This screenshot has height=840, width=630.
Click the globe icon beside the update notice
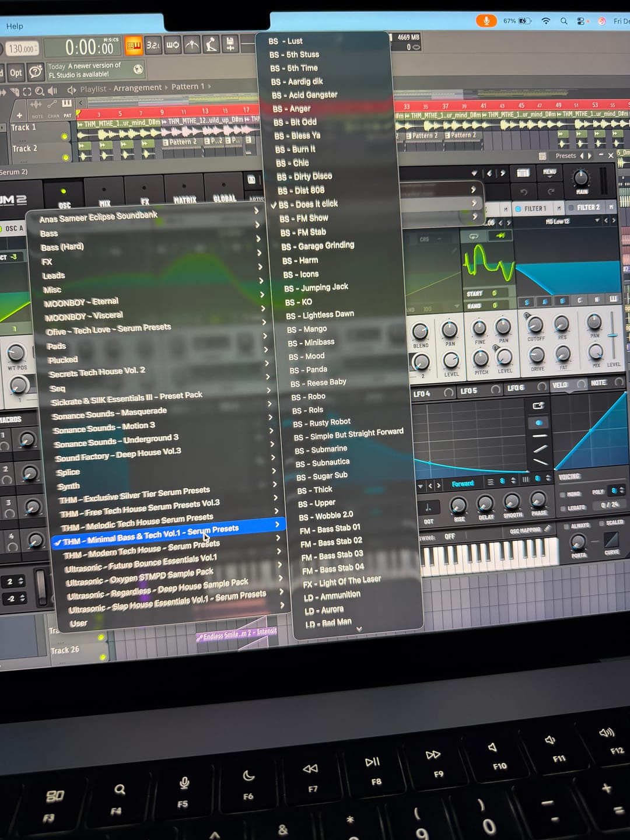(138, 69)
